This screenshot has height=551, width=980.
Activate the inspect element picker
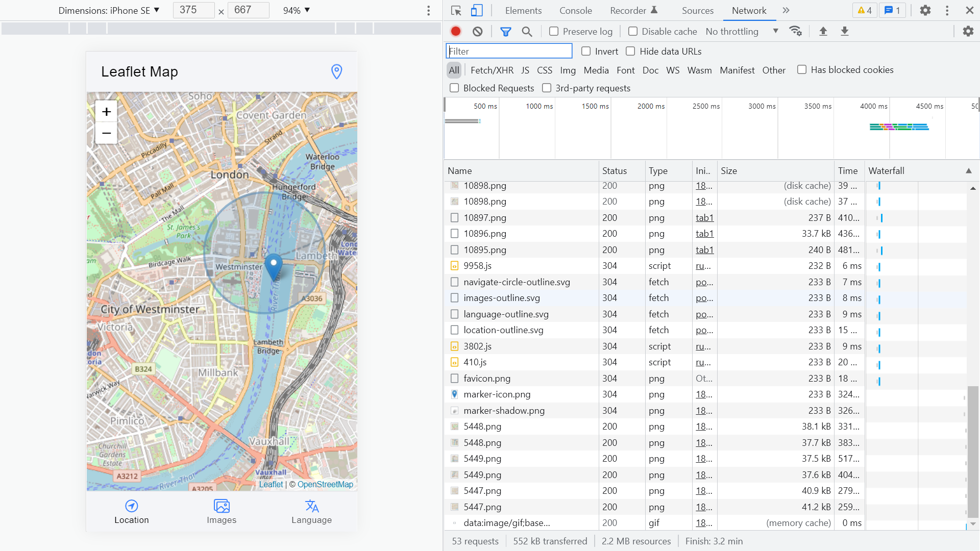coord(456,10)
